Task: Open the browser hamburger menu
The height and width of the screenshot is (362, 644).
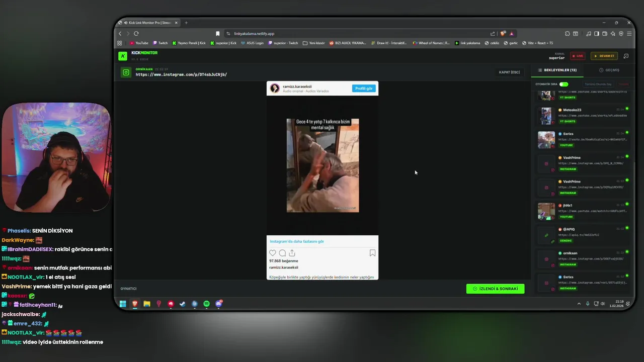Action: [x=629, y=34]
